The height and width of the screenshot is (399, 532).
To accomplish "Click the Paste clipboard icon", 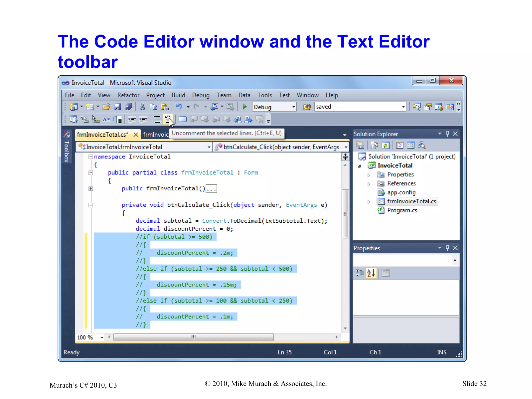I will 165,107.
